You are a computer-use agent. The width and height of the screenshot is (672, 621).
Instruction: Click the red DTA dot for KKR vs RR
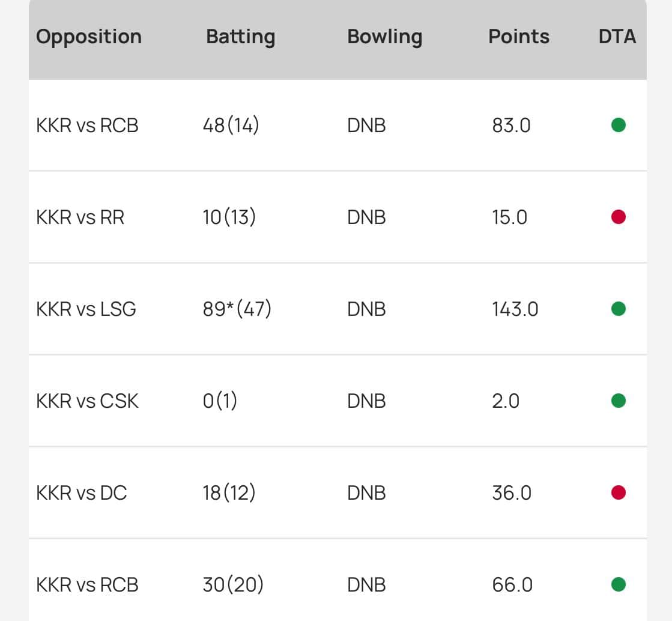pos(618,217)
